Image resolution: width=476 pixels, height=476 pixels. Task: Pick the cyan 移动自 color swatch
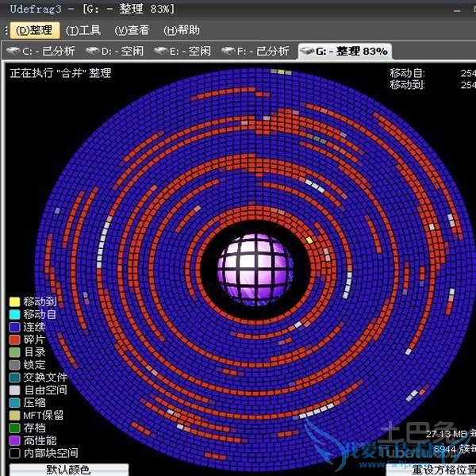14,314
